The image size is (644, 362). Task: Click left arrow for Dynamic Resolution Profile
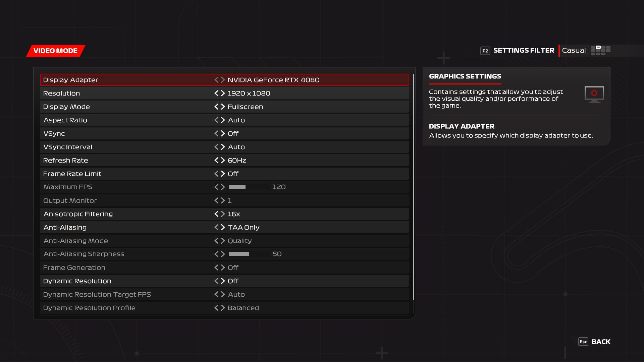coord(216,308)
